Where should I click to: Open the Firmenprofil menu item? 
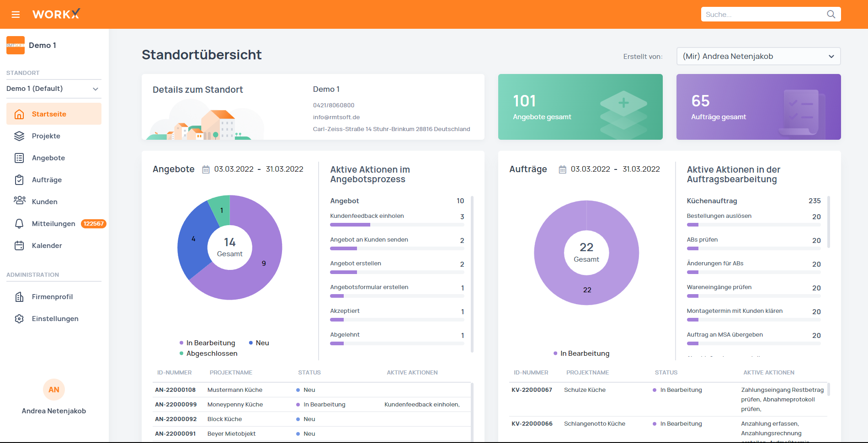52,297
